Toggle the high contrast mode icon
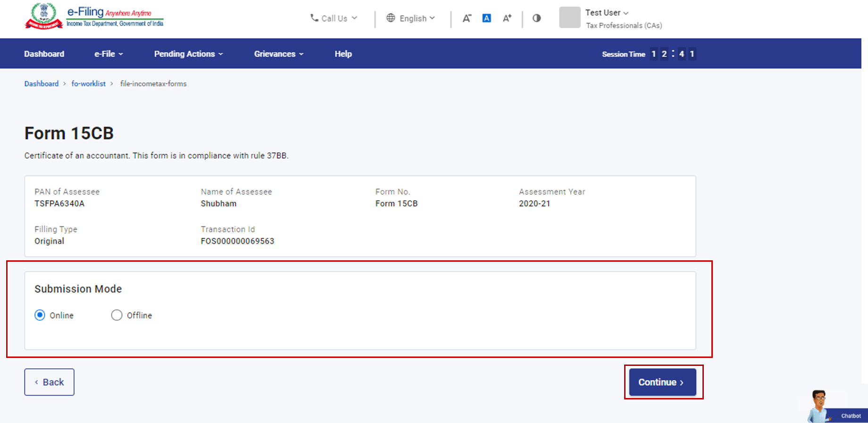 coord(536,18)
